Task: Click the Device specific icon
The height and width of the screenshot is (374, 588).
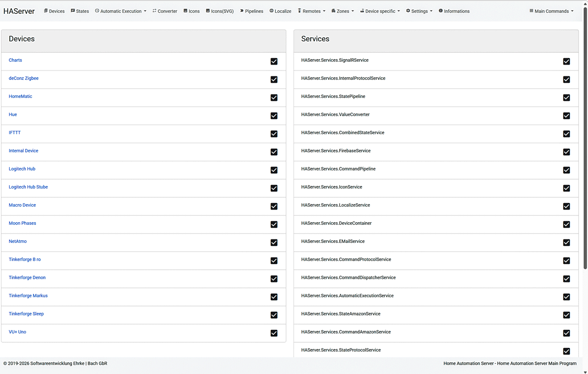Action: click(362, 11)
